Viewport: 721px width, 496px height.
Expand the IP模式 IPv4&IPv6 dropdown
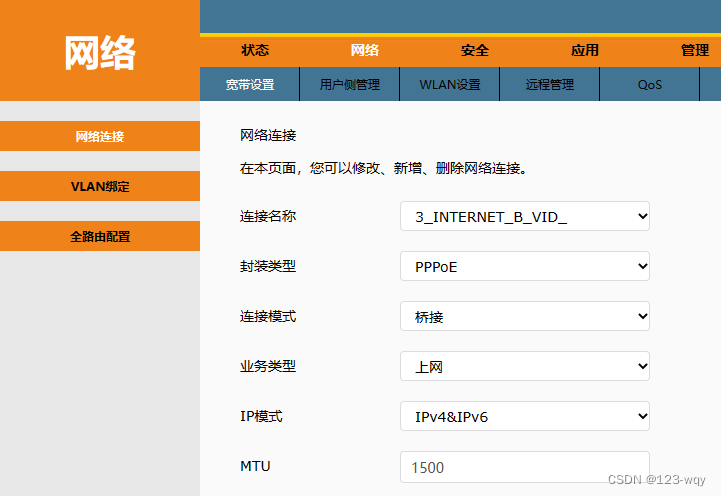[x=525, y=416]
